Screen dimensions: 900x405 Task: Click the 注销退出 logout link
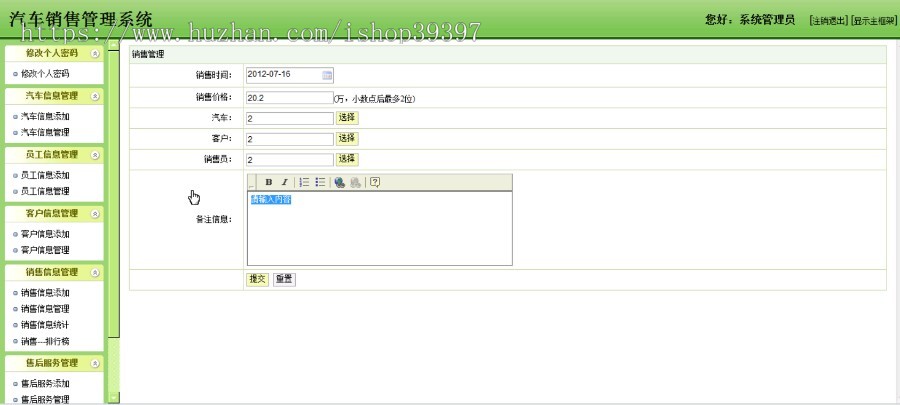[x=828, y=21]
